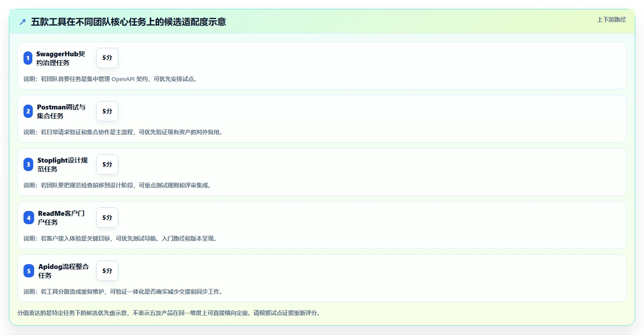Click the 上下游路径 label in the header

[x=611, y=19]
